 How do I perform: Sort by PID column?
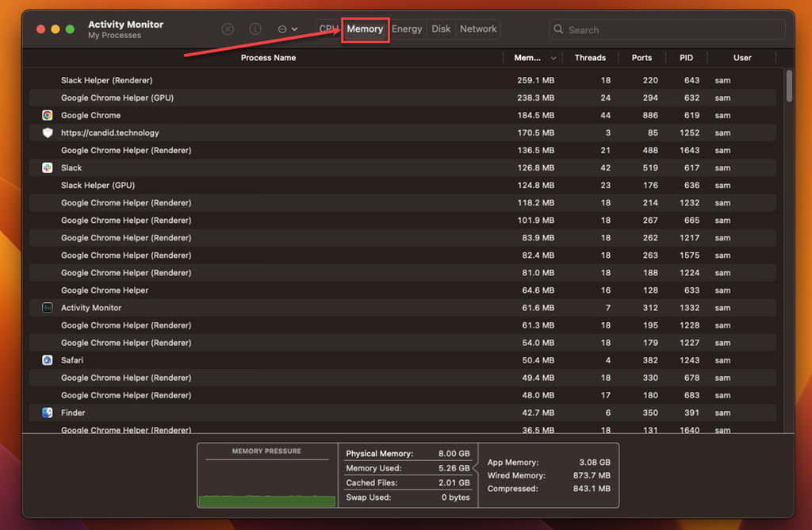[x=686, y=57]
